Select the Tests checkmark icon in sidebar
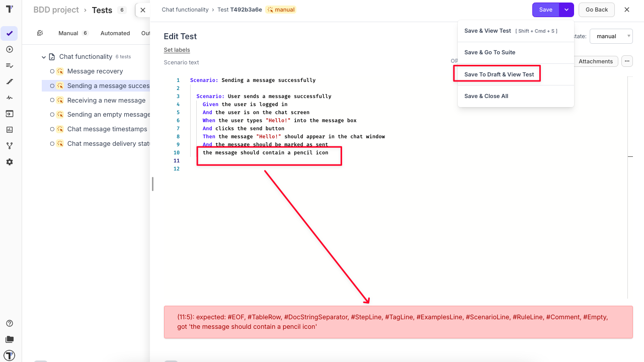The image size is (644, 362). (x=10, y=34)
